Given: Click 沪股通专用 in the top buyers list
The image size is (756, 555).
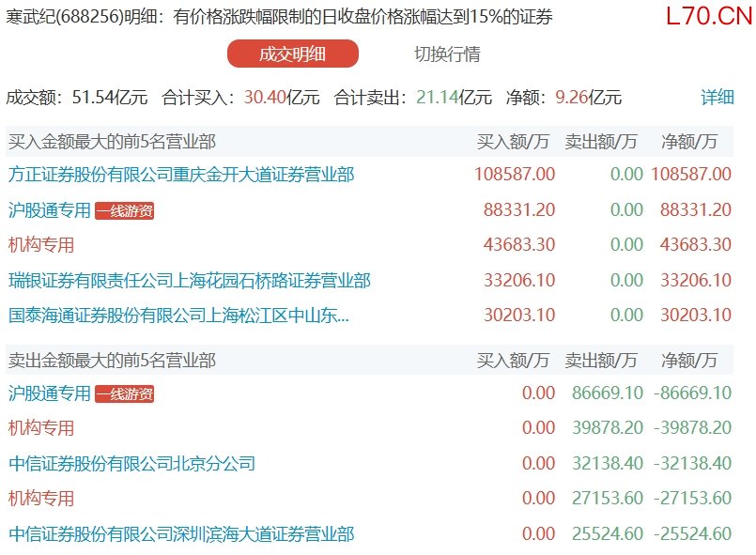Looking at the screenshot, I should pyautogui.click(x=50, y=210).
